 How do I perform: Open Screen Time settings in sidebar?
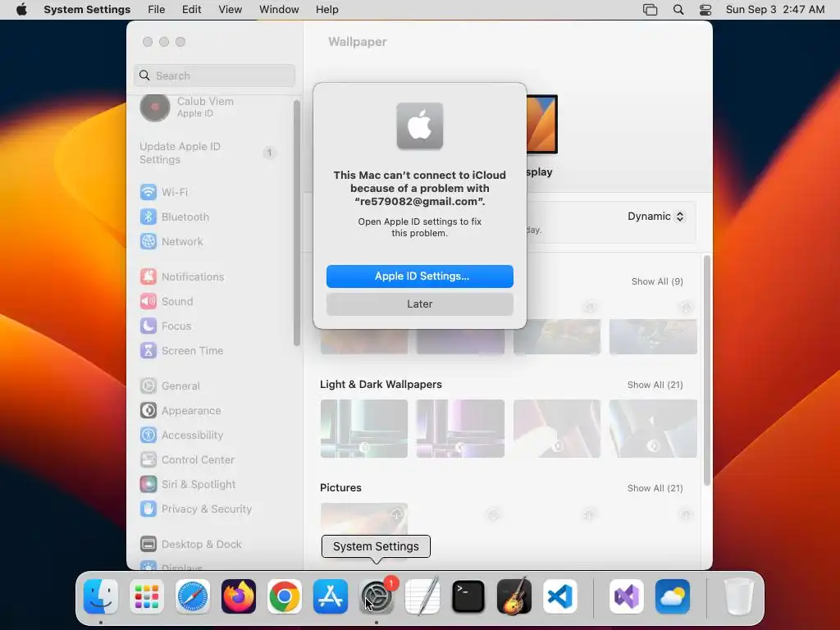click(x=181, y=351)
